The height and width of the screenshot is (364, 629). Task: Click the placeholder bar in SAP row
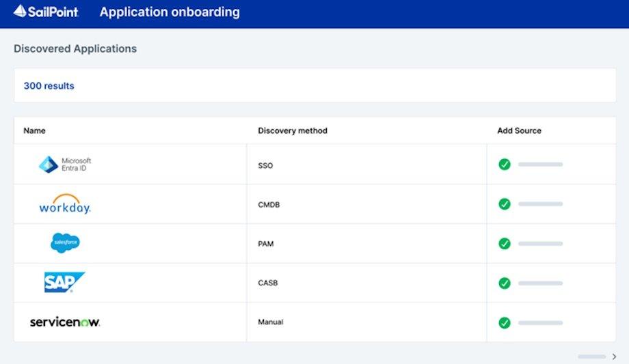pos(540,283)
